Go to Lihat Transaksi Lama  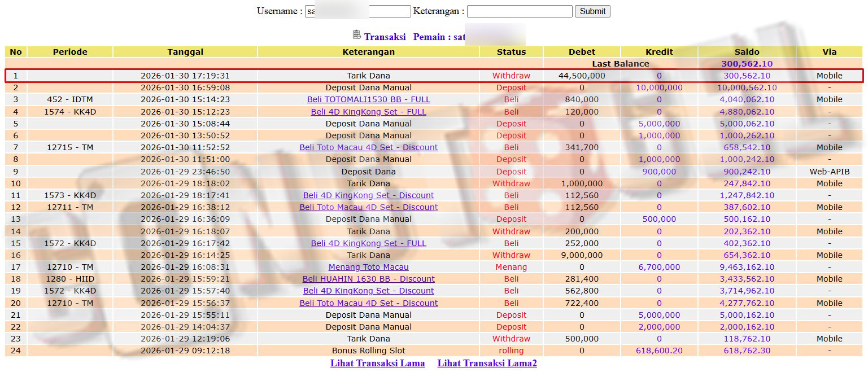tap(377, 364)
